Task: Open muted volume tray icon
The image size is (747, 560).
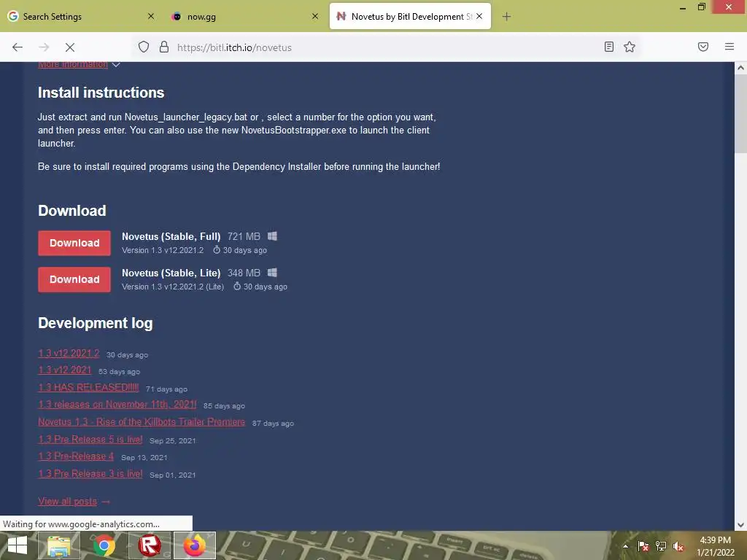Action: [678, 546]
